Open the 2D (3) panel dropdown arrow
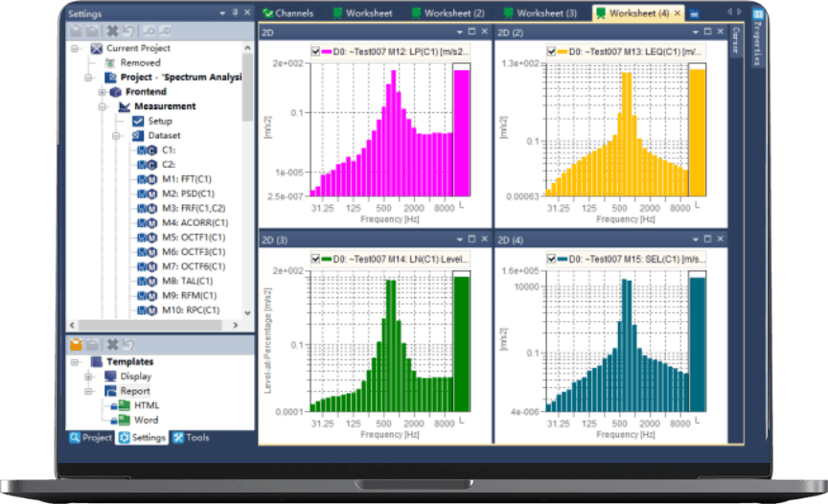The height and width of the screenshot is (504, 828). tap(459, 240)
